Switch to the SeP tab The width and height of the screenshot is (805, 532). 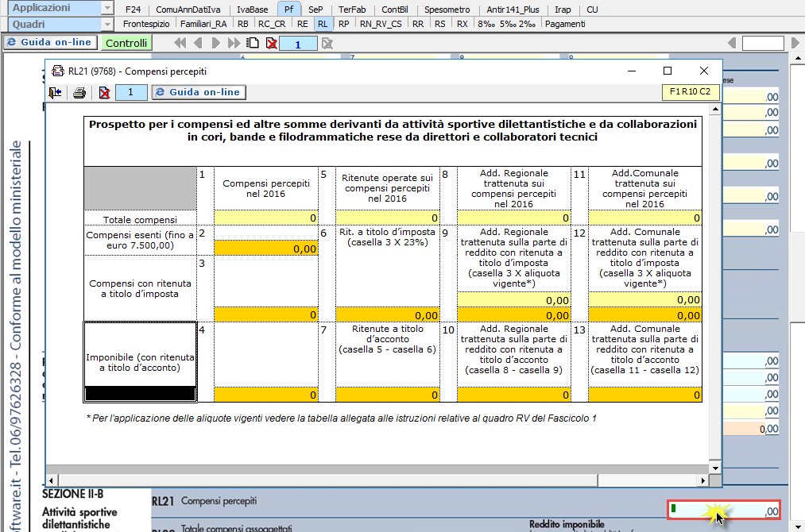pyautogui.click(x=315, y=10)
